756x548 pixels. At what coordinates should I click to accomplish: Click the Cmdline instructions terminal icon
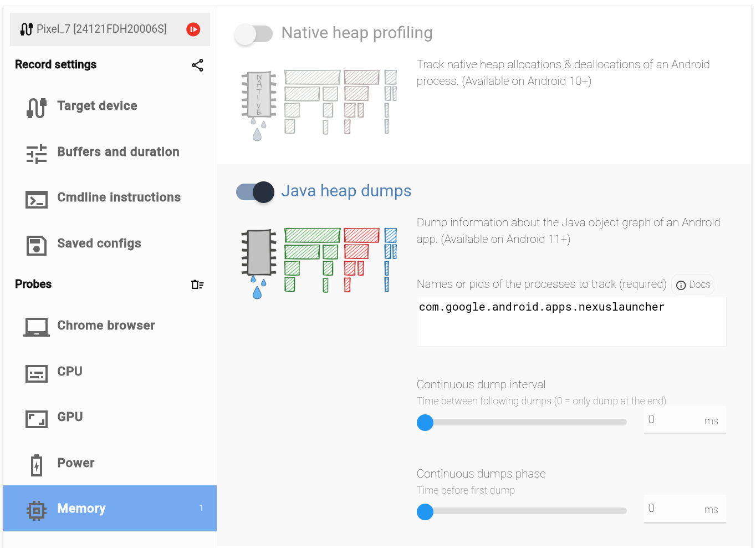37,199
